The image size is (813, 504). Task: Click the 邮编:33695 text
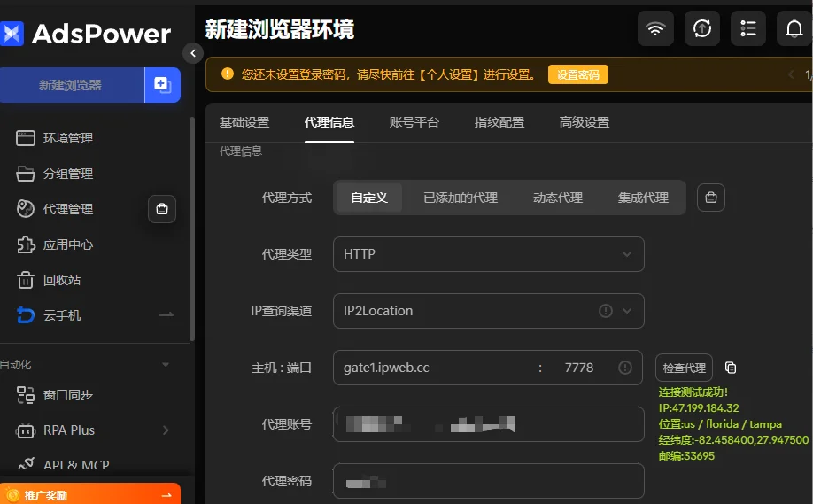(686, 456)
